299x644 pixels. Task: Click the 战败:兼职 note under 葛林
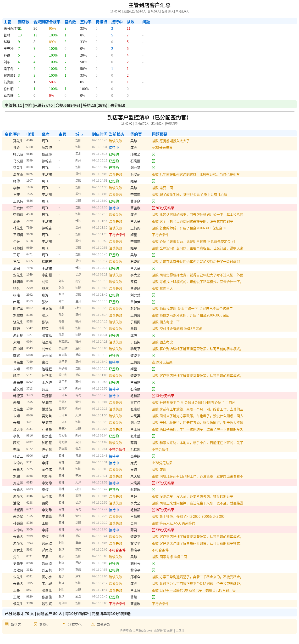[159, 470]
